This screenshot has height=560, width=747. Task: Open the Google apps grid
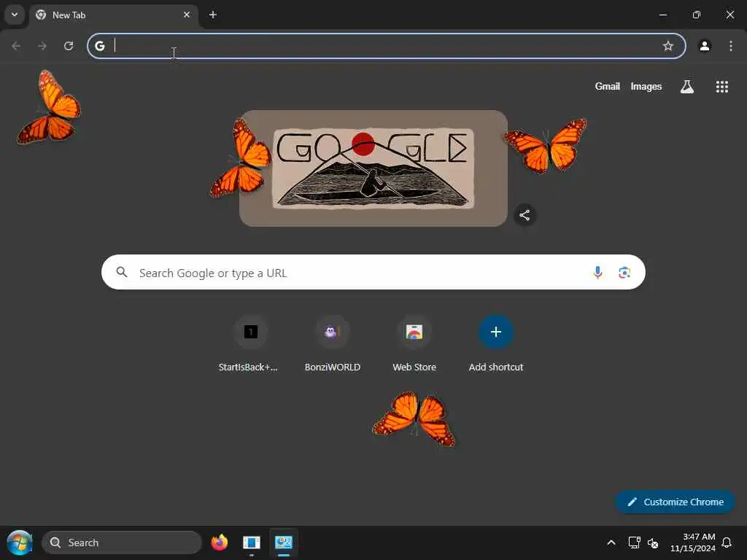point(721,87)
